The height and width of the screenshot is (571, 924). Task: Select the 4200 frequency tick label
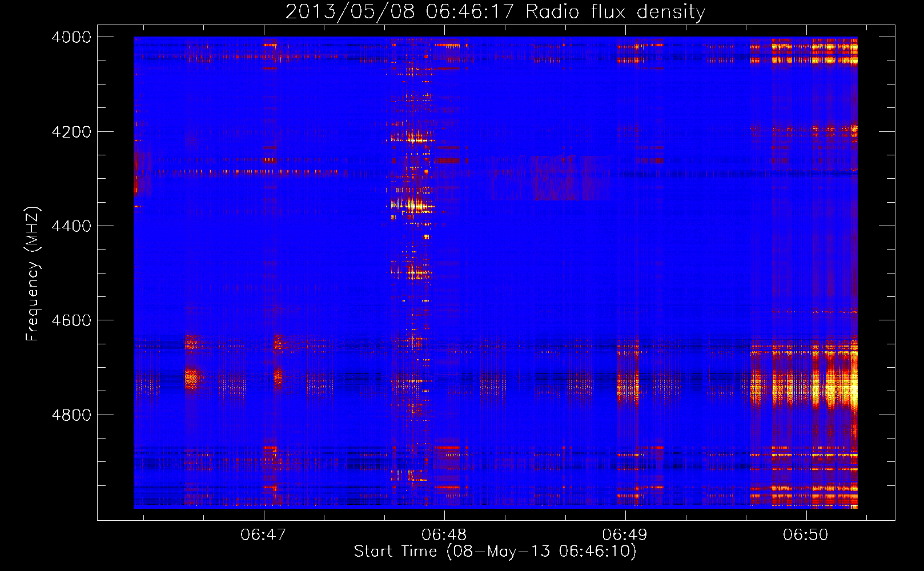(71, 132)
